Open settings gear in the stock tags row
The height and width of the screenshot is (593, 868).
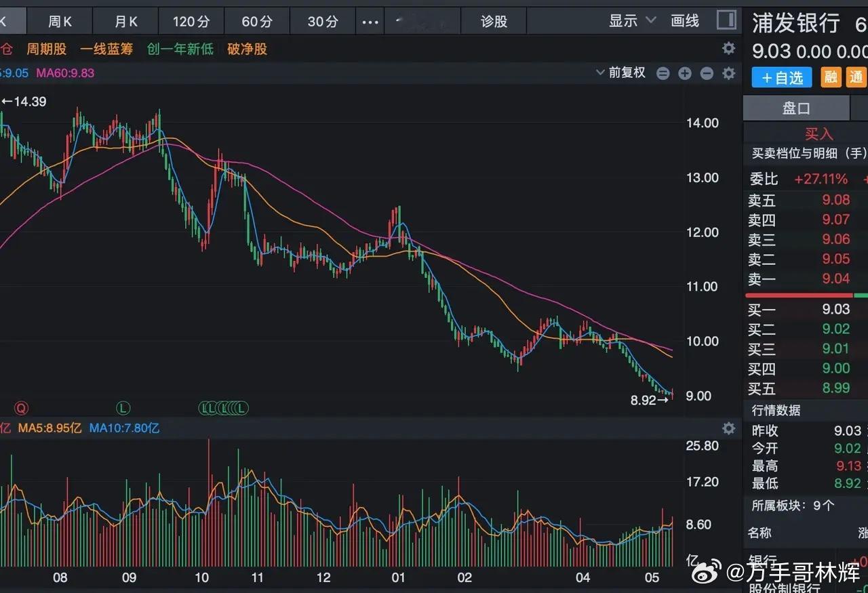[x=729, y=48]
